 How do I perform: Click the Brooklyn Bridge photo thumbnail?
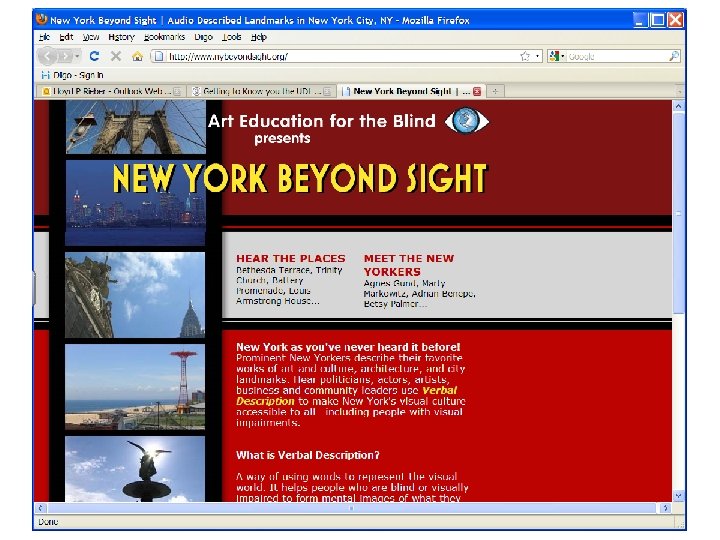point(136,127)
